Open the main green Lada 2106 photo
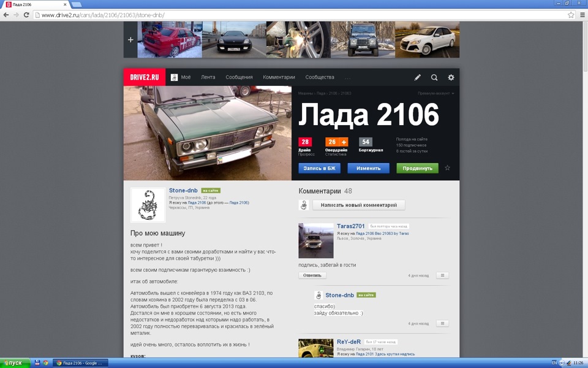Image resolution: width=588 pixels, height=368 pixels. coord(208,133)
